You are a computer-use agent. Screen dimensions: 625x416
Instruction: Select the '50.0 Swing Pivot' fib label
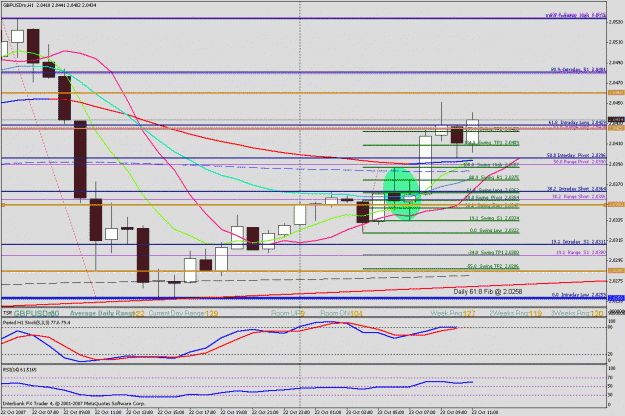[492, 198]
